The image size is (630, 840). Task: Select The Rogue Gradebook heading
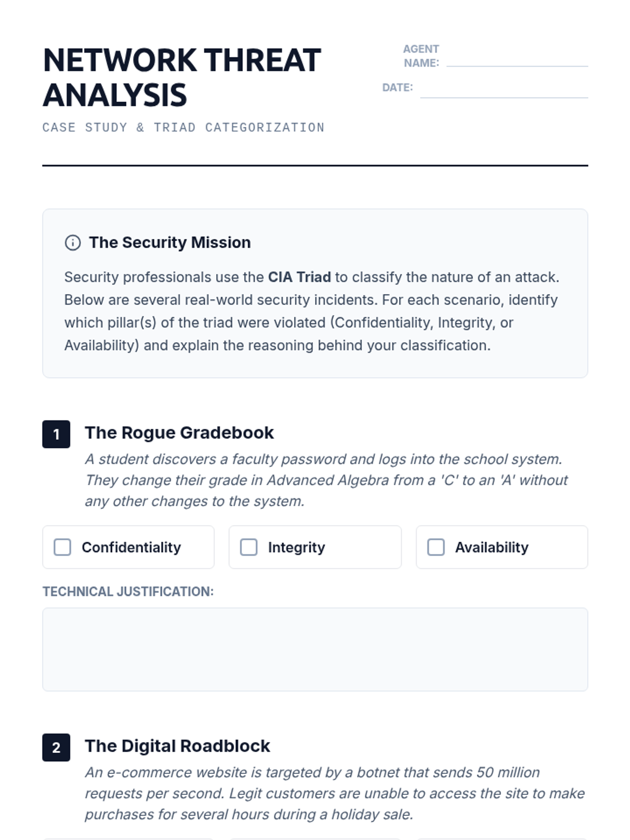179,433
